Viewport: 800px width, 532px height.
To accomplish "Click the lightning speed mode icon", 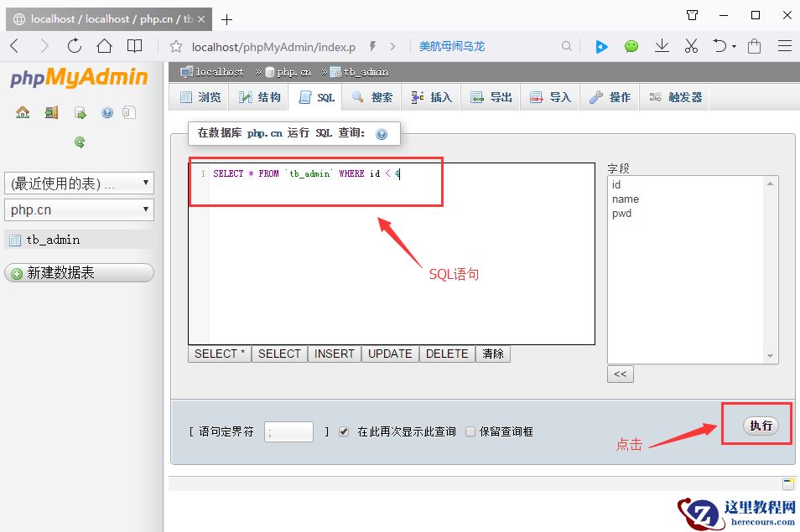I will click(x=372, y=46).
